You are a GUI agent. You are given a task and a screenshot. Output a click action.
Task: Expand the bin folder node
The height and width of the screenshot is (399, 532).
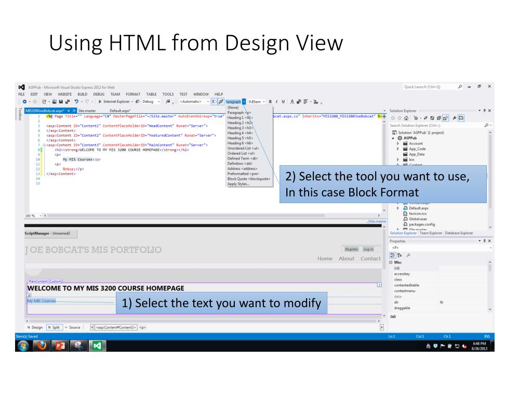click(398, 159)
